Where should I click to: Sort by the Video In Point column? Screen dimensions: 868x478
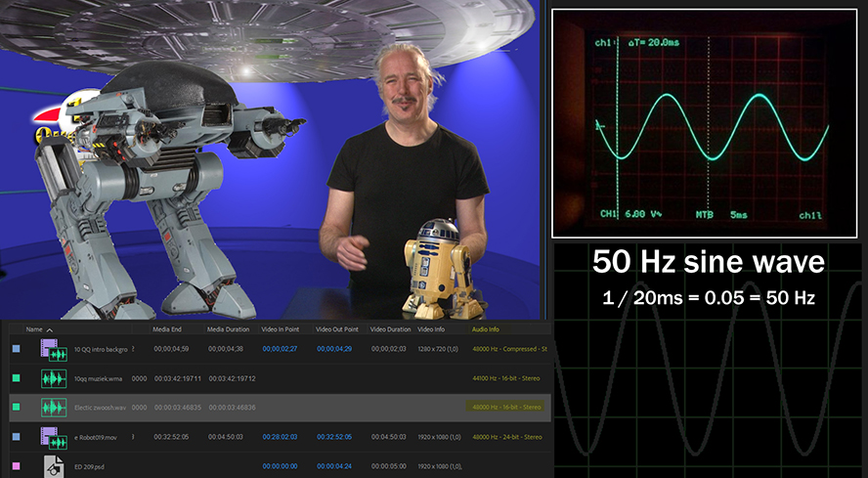coord(281,329)
